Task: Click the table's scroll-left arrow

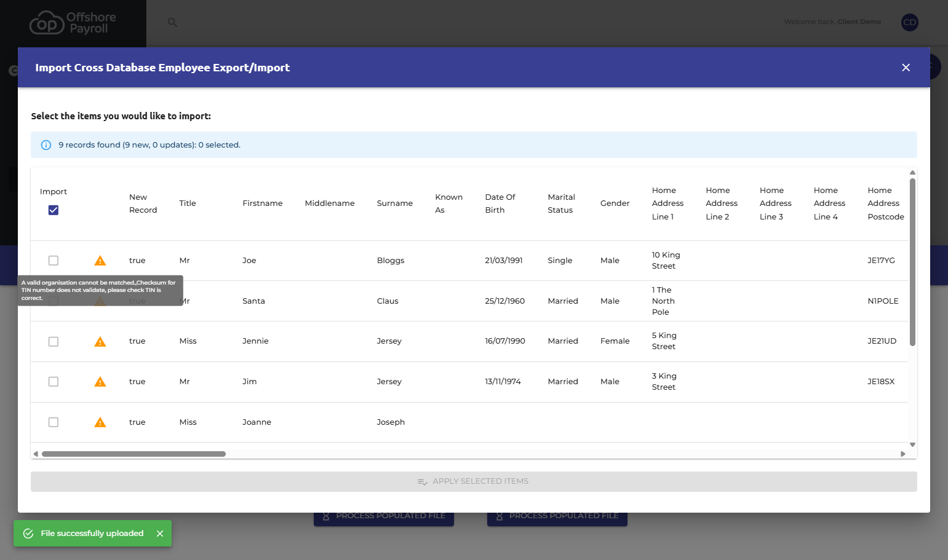Action: tap(36, 454)
